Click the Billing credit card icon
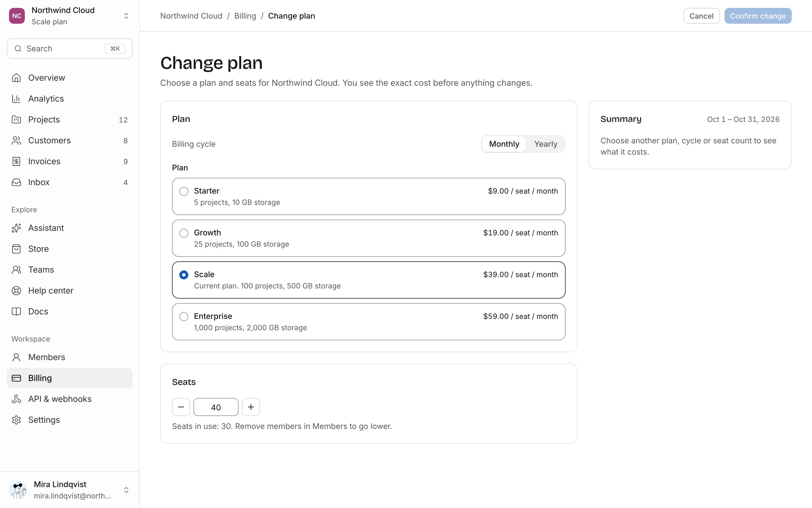The width and height of the screenshot is (812, 508). point(16,378)
